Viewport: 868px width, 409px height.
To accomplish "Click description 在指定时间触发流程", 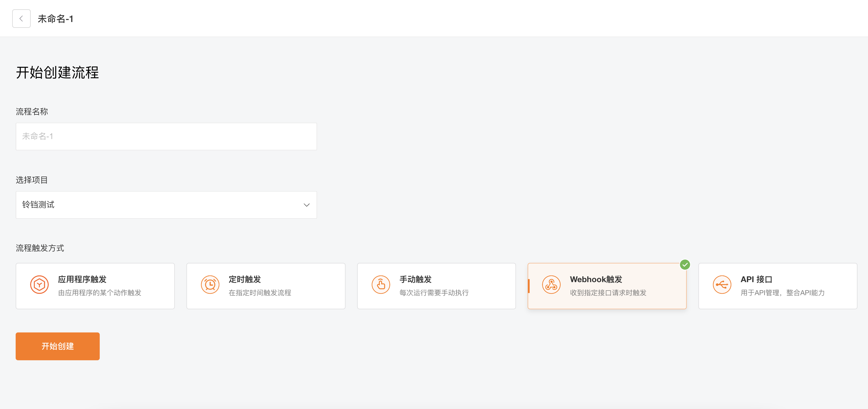I will [260, 293].
